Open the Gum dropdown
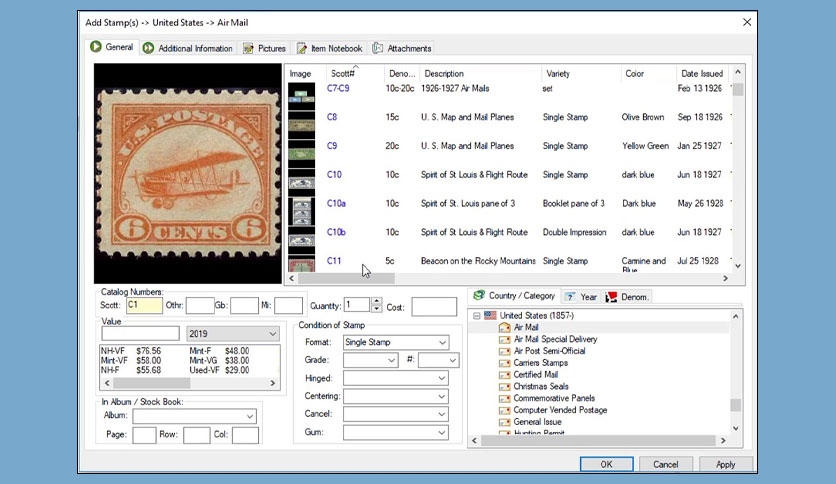The image size is (836, 484). (x=441, y=432)
